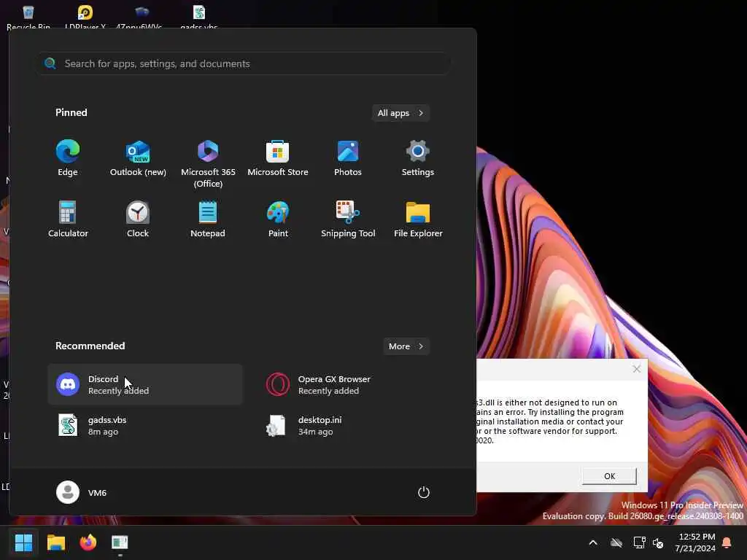Click the power button icon
The image size is (747, 560).
tap(424, 492)
